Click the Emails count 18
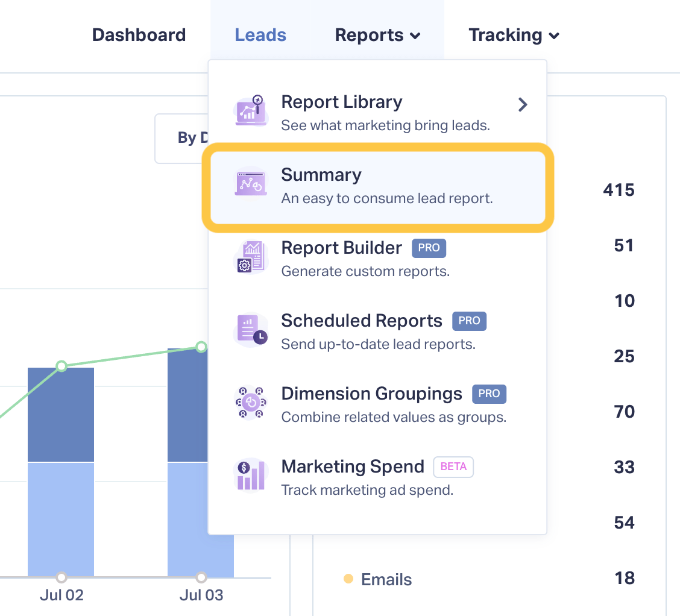Image resolution: width=680 pixels, height=616 pixels. (625, 578)
